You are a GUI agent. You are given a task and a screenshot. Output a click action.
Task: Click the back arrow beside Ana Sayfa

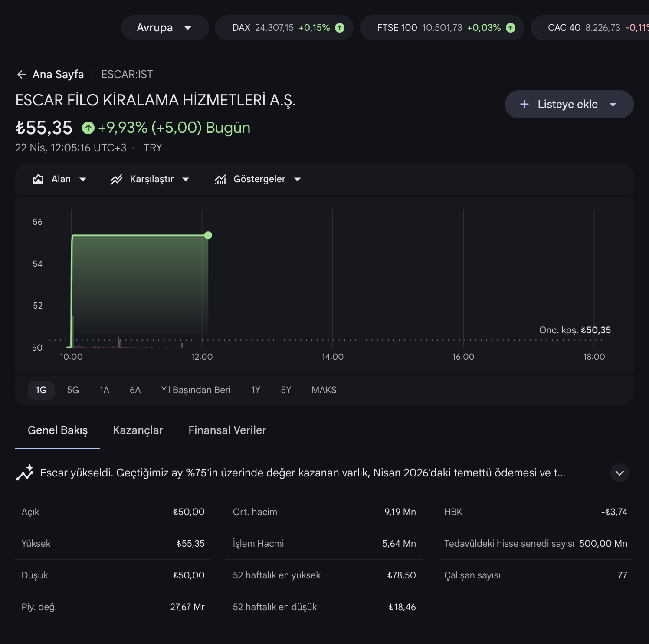click(21, 75)
